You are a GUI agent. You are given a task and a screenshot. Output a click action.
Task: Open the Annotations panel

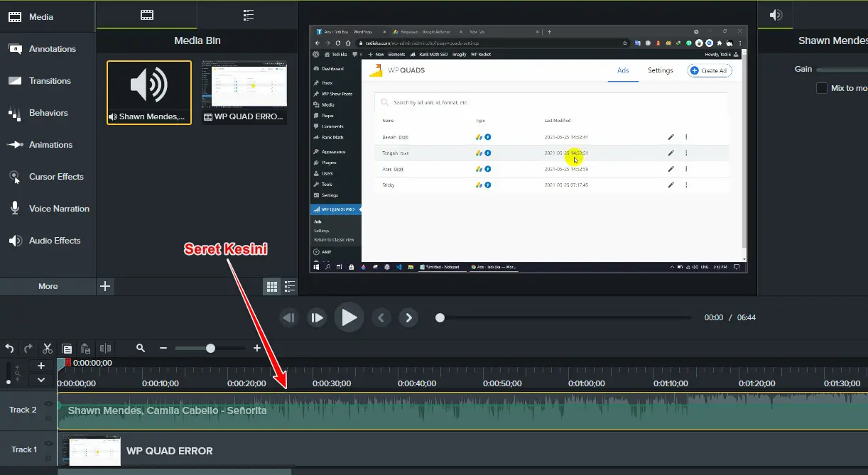tap(48, 49)
